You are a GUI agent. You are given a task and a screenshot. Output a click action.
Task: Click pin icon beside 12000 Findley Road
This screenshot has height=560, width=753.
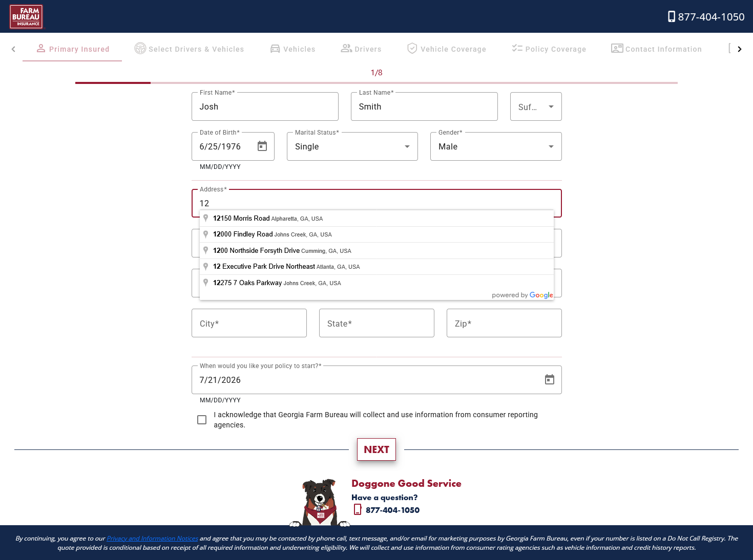206,234
